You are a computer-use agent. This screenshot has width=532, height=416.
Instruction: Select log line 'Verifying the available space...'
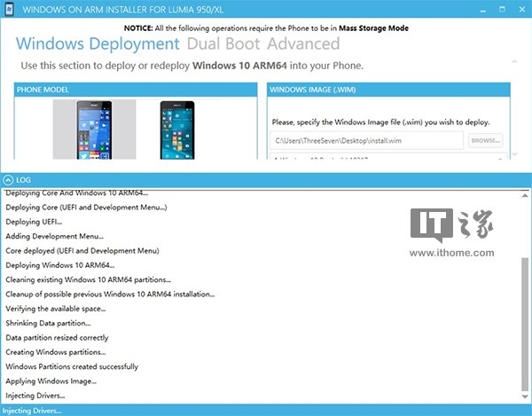pyautogui.click(x=56, y=309)
